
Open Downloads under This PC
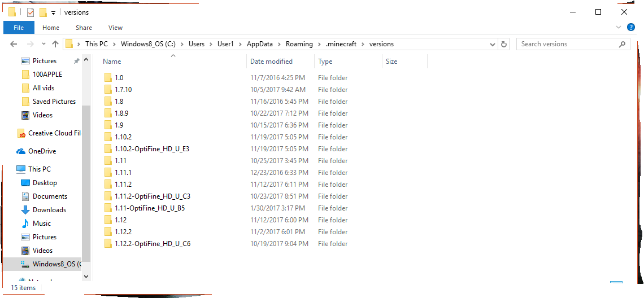pos(49,210)
